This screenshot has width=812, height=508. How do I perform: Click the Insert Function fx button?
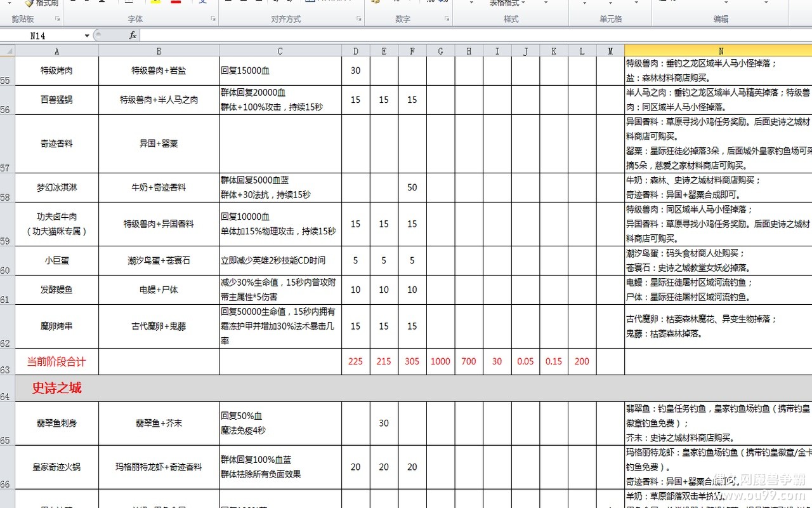point(133,36)
